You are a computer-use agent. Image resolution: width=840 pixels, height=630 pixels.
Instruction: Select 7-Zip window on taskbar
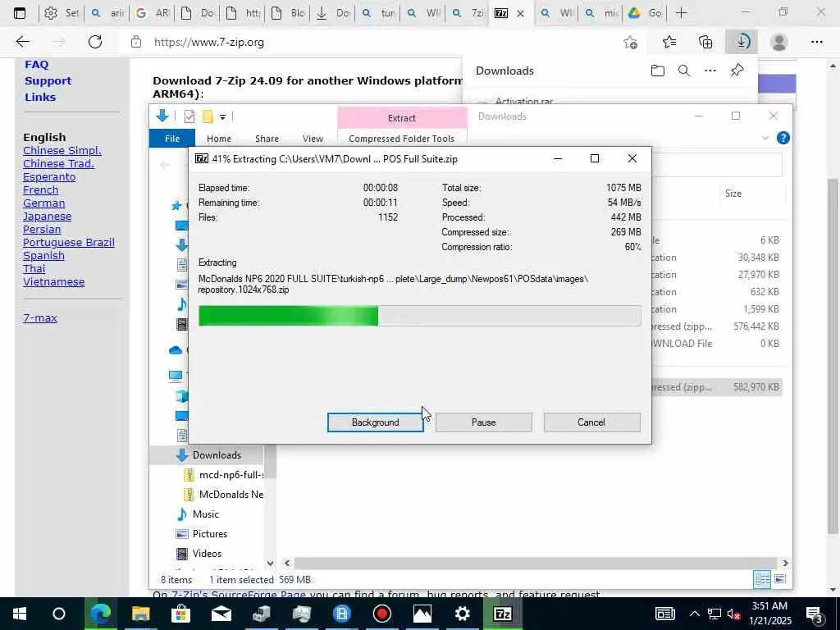[503, 614]
